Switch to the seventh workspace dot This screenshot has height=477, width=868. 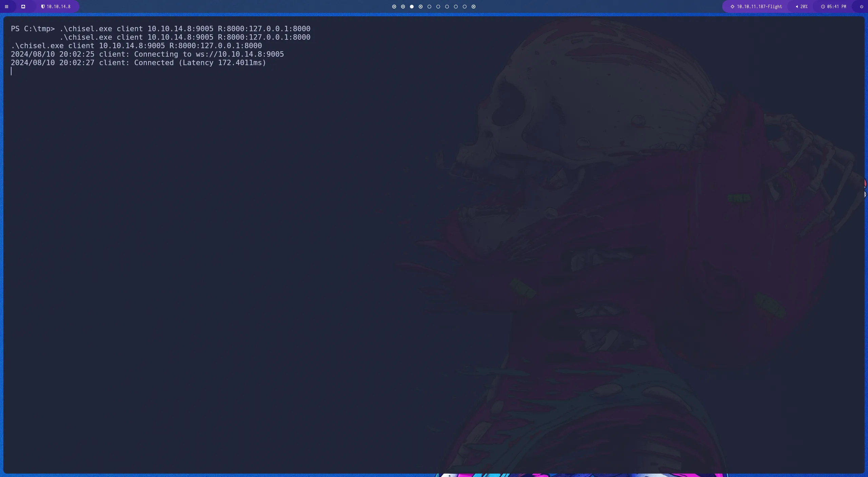[x=447, y=6]
